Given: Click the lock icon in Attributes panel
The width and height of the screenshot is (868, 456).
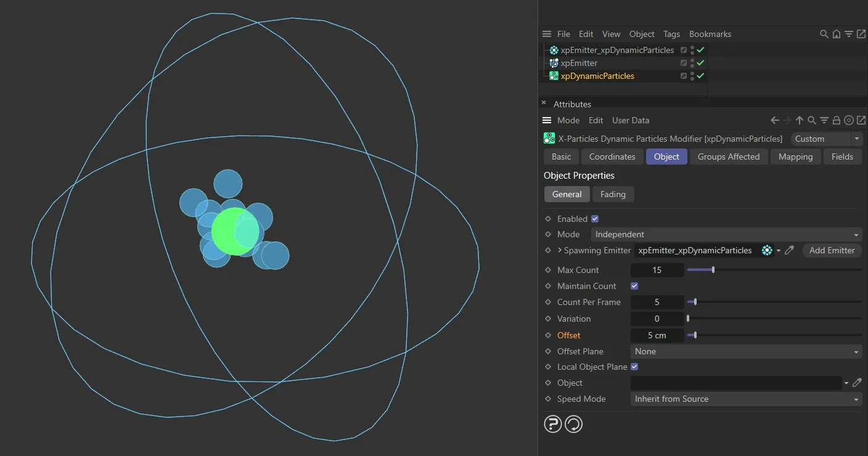Looking at the screenshot, I should [837, 120].
